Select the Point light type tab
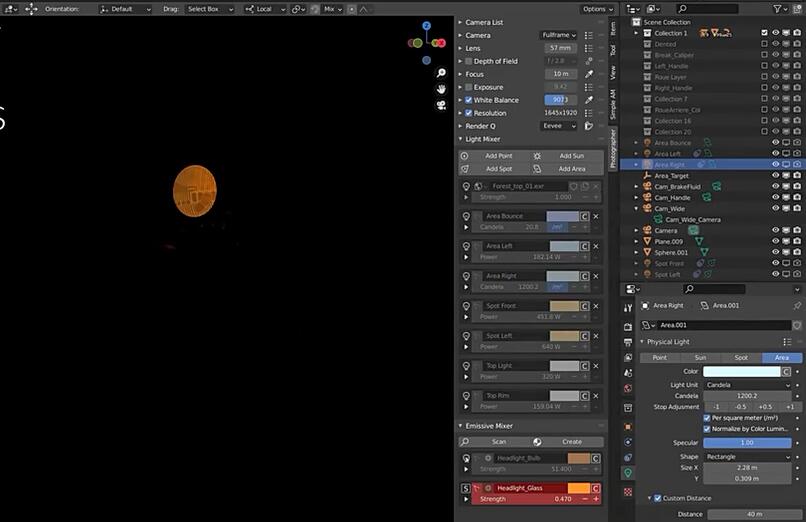Viewport: 806px width, 522px height. (x=660, y=357)
